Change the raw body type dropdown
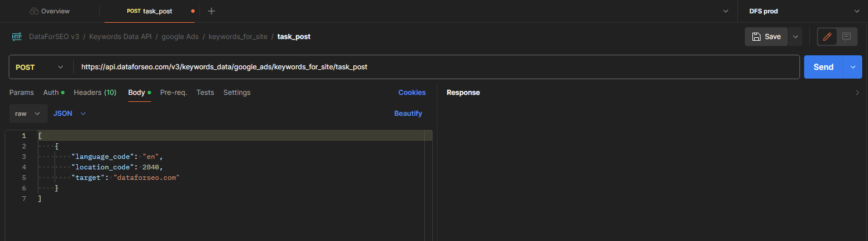The width and height of the screenshot is (868, 241). 28,114
